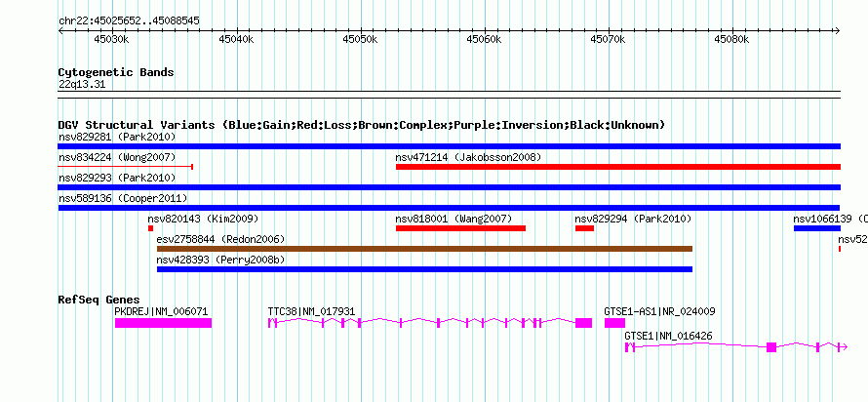Click the 45070k ruler tick label

609,39
